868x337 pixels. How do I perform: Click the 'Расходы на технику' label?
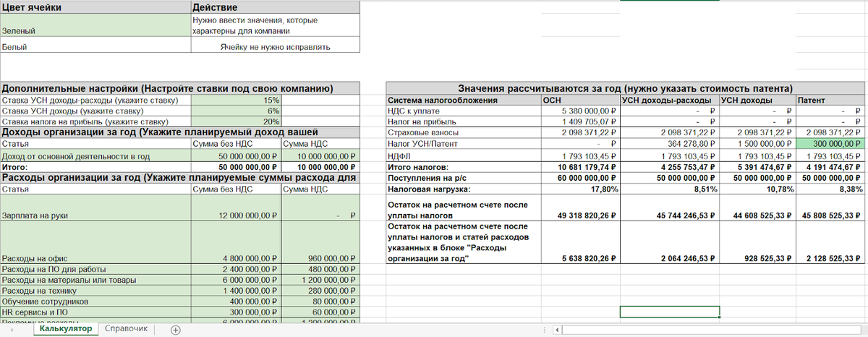click(x=95, y=289)
